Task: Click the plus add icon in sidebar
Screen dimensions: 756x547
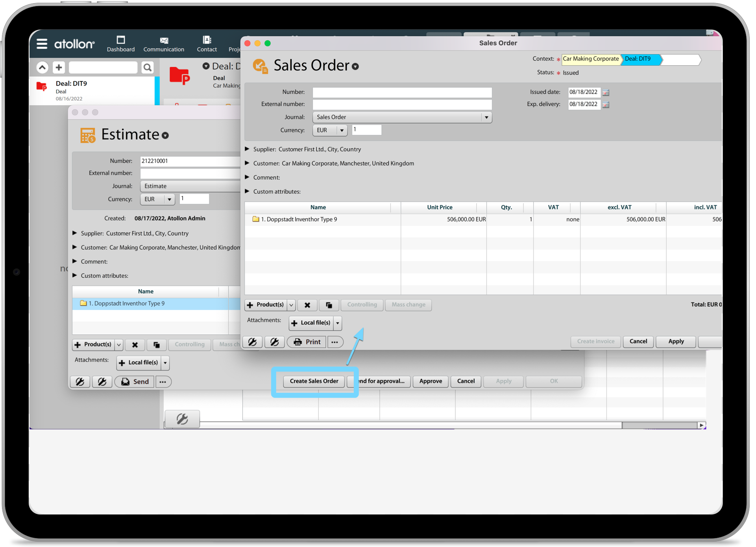Action: 59,68
